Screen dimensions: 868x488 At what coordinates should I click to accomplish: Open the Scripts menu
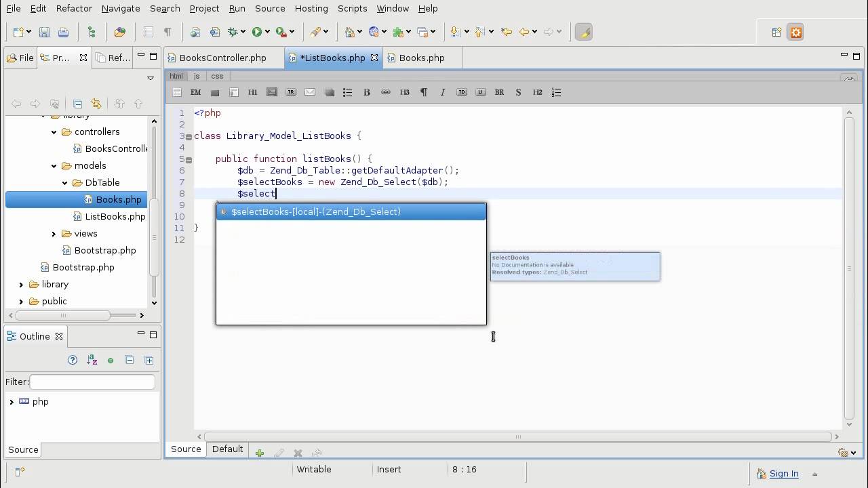tap(352, 8)
